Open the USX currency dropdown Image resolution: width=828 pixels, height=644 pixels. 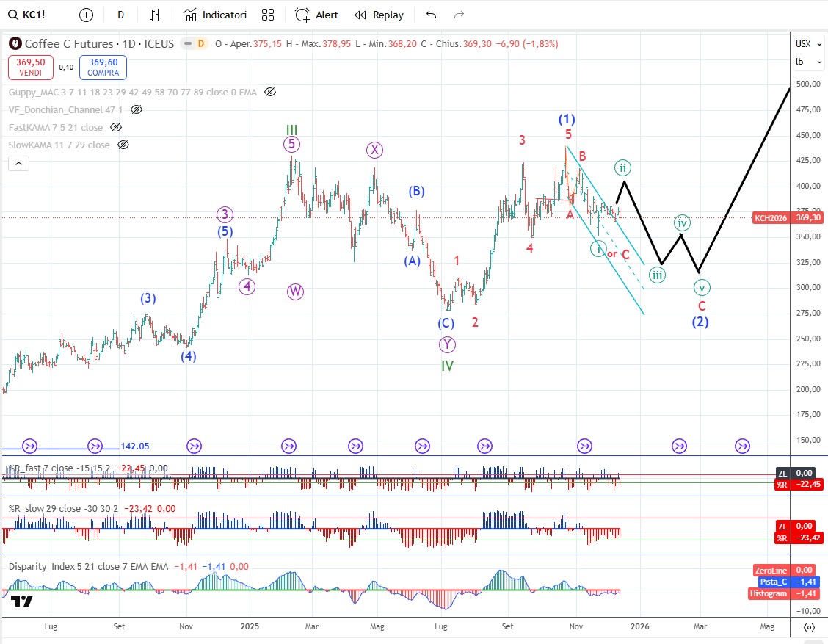click(x=803, y=44)
